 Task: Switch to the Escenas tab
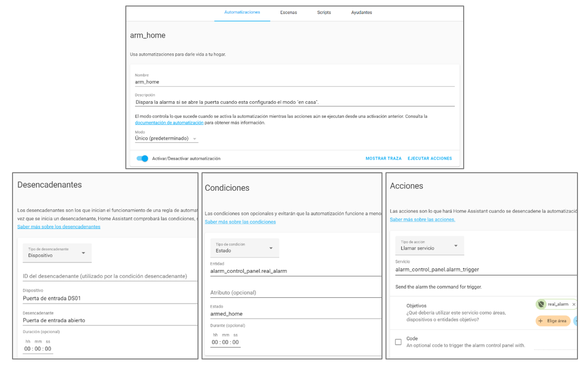pyautogui.click(x=288, y=13)
